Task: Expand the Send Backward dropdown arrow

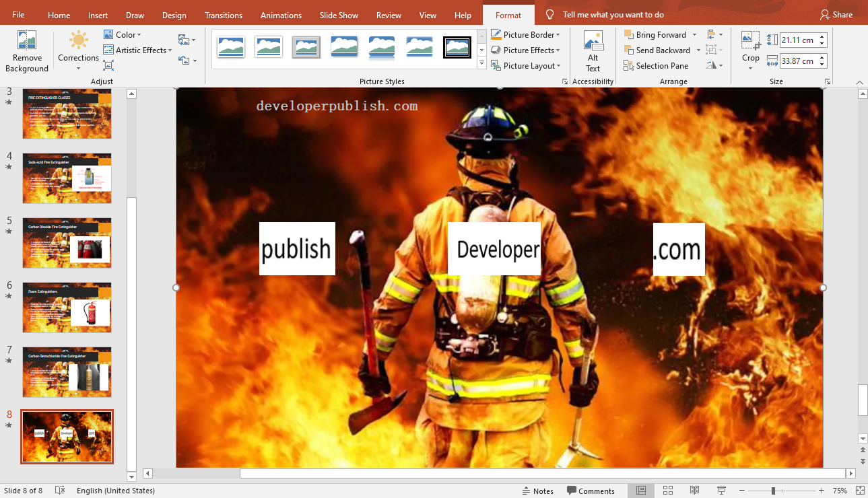Action: click(x=698, y=50)
